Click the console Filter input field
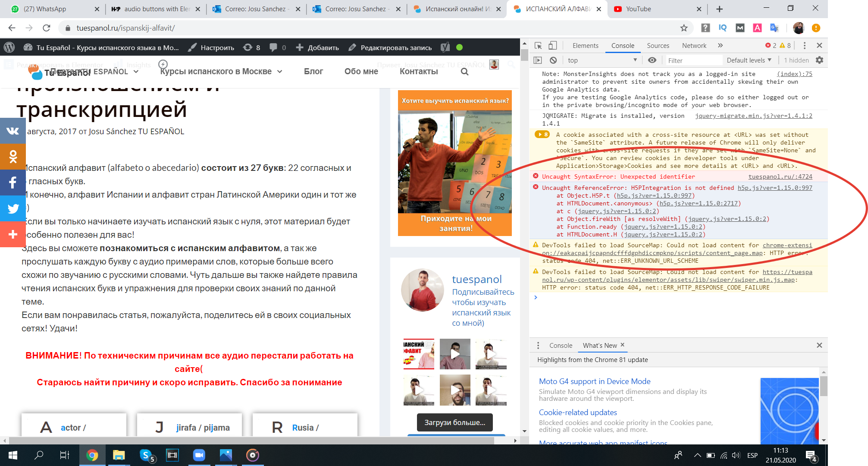The height and width of the screenshot is (466, 868). 693,60
